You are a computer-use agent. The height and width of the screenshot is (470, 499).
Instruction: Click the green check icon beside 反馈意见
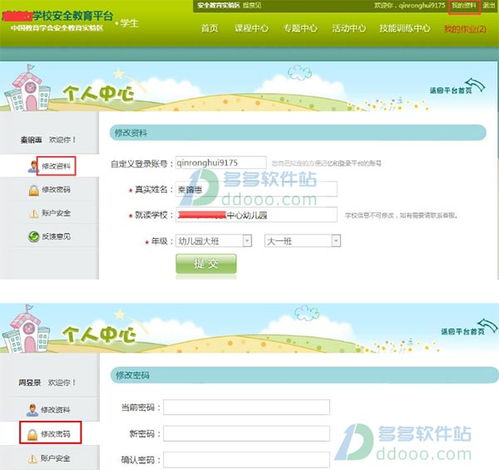coord(34,237)
